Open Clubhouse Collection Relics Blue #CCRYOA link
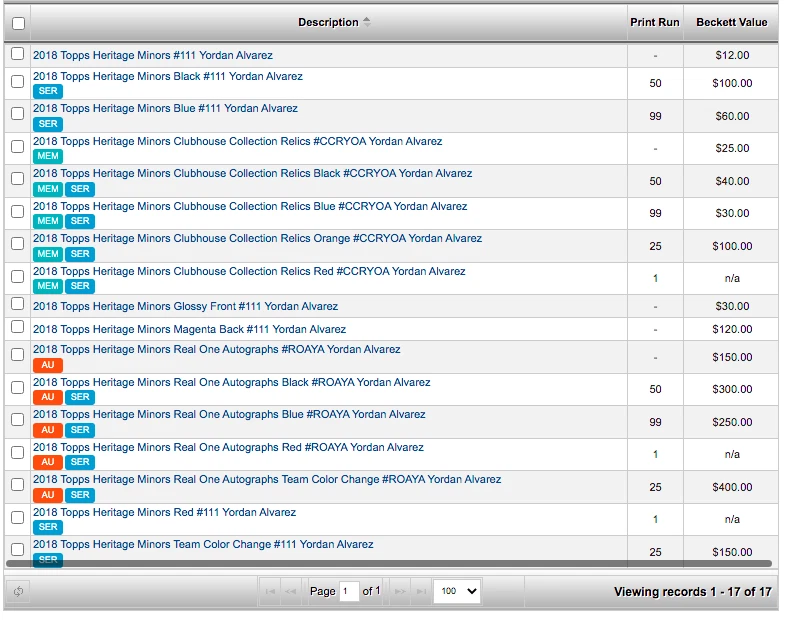Image resolution: width=787 pixels, height=620 pixels. [250, 206]
